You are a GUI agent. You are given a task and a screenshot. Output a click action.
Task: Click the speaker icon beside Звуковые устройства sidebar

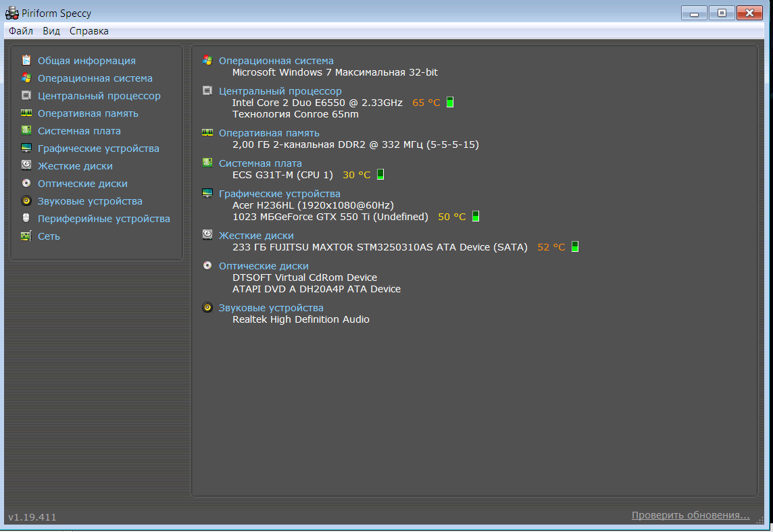(26, 201)
